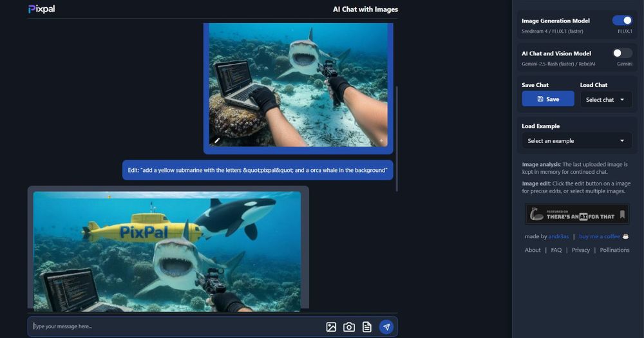Open the About link
Screen dimensions: 644x338
[x=533, y=250]
